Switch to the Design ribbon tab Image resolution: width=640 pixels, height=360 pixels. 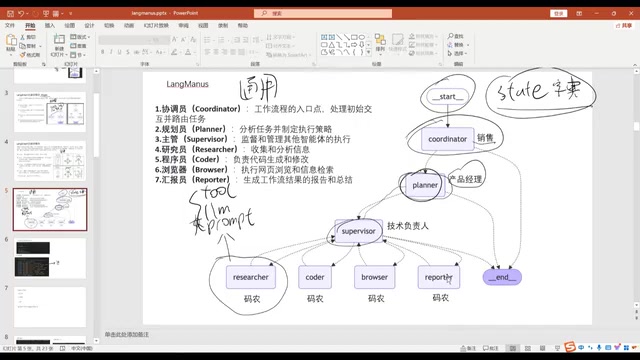pos(89,25)
